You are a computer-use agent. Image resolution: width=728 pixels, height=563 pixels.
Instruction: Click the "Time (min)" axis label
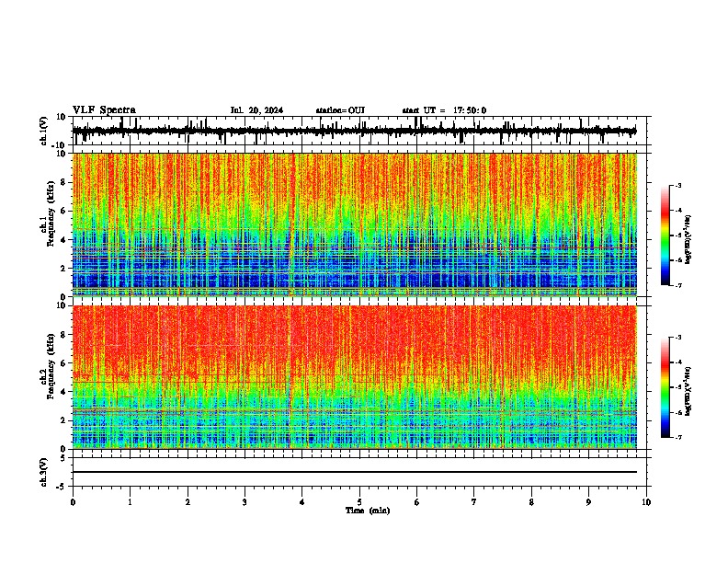click(368, 511)
